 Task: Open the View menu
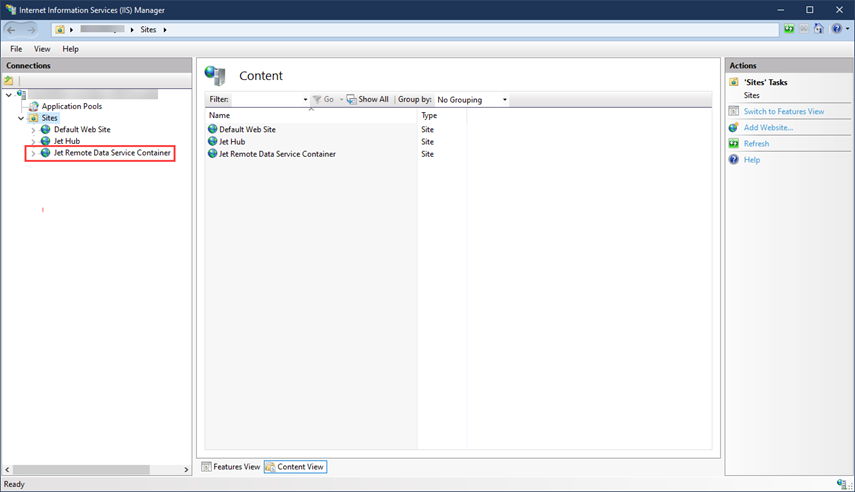pos(42,49)
